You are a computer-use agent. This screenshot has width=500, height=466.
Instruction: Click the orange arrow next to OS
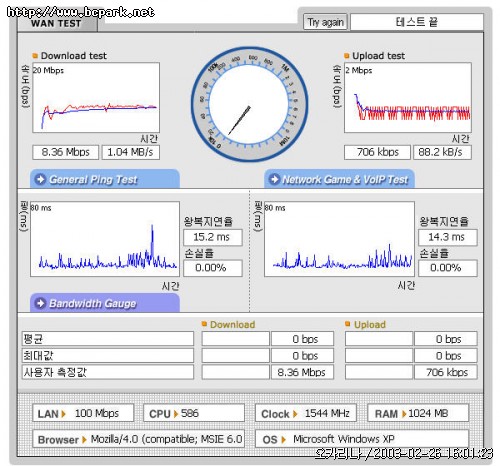(x=284, y=440)
